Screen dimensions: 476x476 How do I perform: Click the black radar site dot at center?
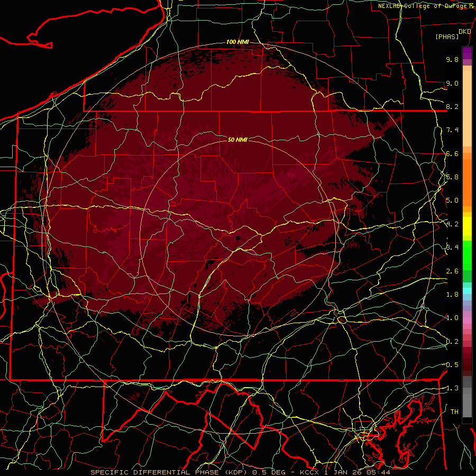coord(237,238)
